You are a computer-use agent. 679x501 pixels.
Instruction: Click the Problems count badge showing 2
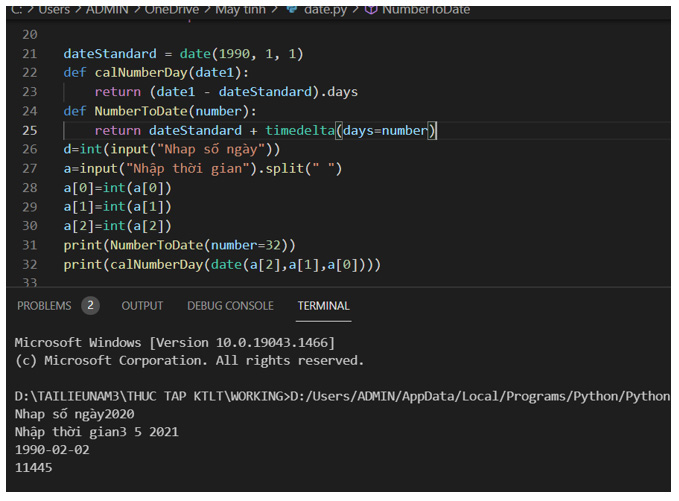pyautogui.click(x=90, y=305)
